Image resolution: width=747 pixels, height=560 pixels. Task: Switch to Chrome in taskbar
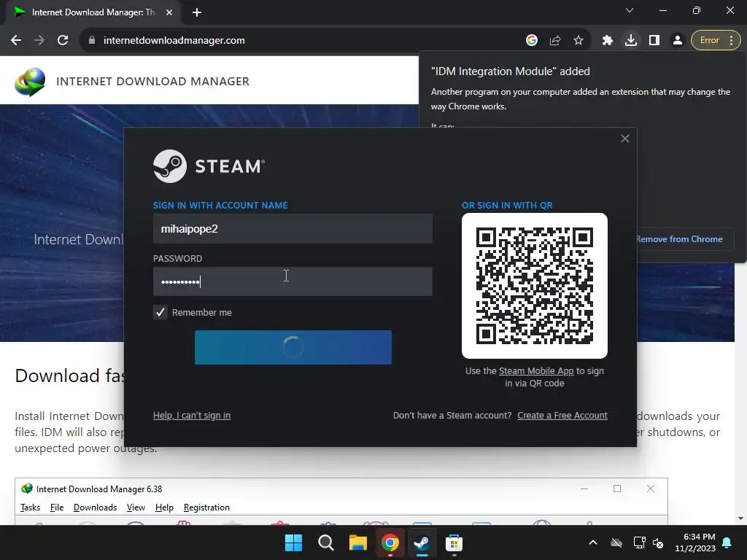[x=390, y=542]
